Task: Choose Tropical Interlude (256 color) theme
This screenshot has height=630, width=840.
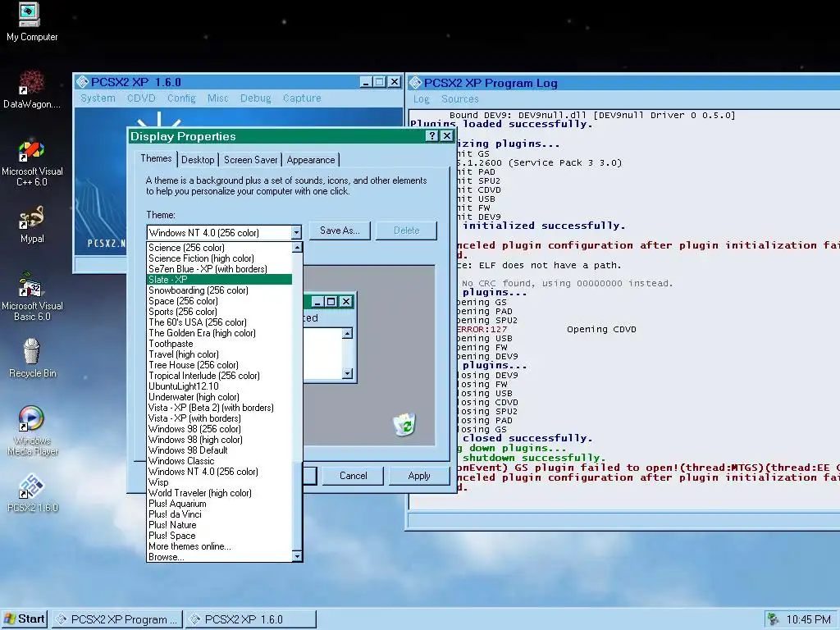Action: point(220,376)
